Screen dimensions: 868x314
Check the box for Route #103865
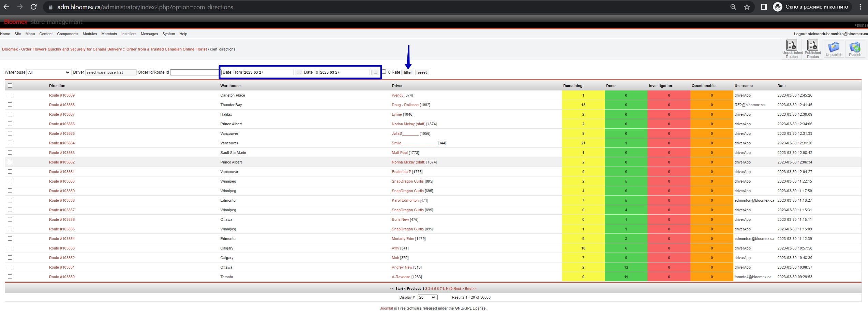pyautogui.click(x=10, y=133)
